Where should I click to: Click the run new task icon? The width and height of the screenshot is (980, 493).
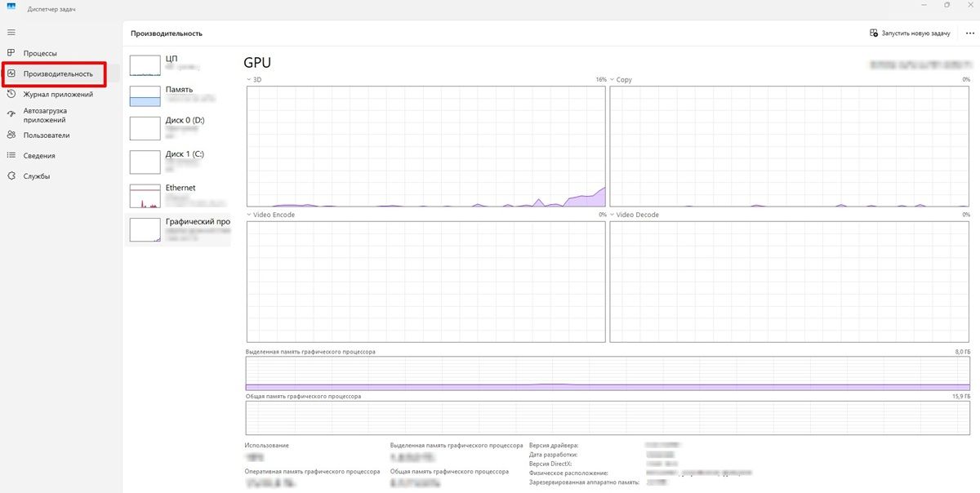pyautogui.click(x=874, y=33)
